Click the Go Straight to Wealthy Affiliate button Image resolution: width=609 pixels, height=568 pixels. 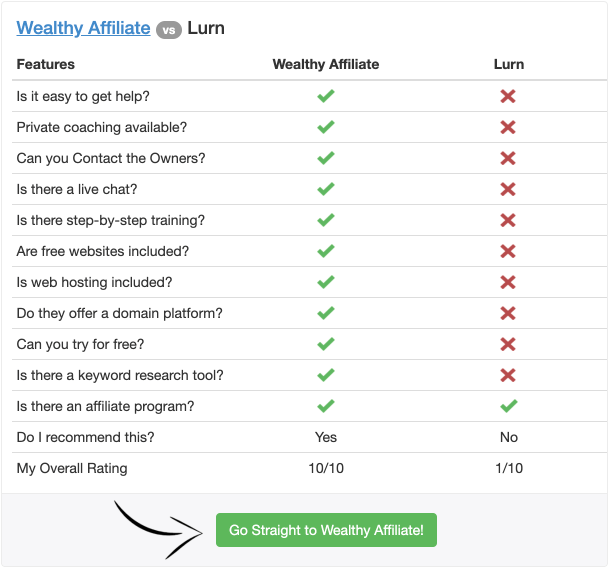tap(326, 530)
